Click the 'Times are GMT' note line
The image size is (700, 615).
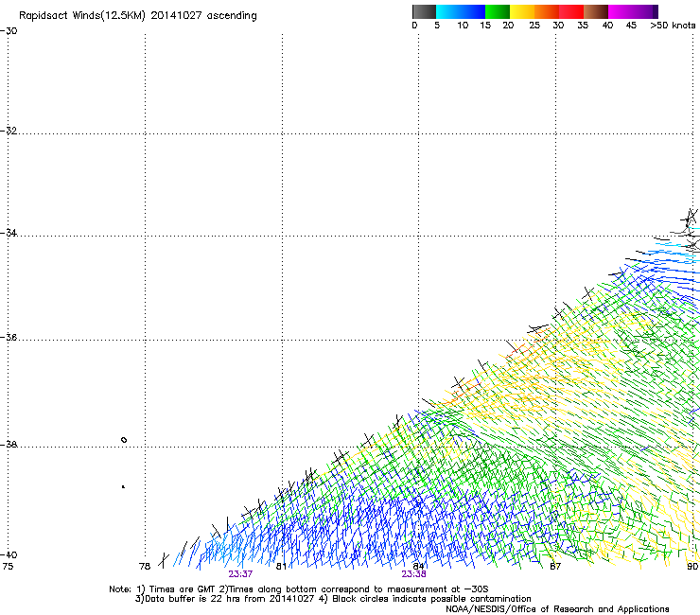[299, 589]
